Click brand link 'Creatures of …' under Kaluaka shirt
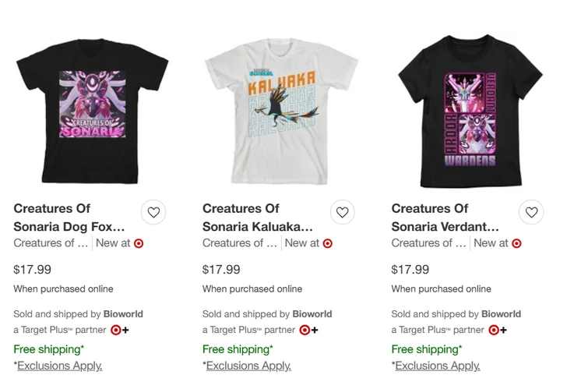 click(239, 243)
